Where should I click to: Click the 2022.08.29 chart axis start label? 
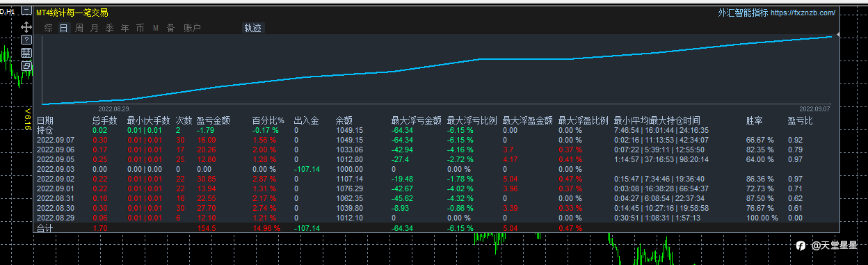[x=113, y=109]
